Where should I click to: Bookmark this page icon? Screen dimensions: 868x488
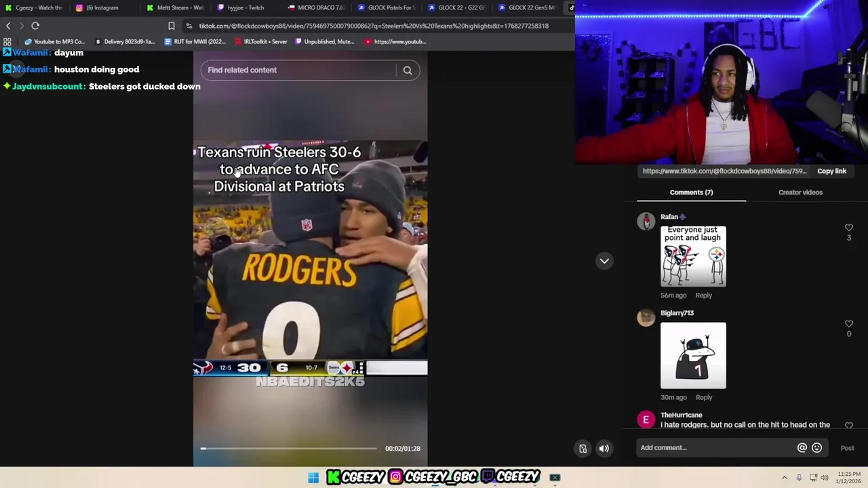click(171, 26)
